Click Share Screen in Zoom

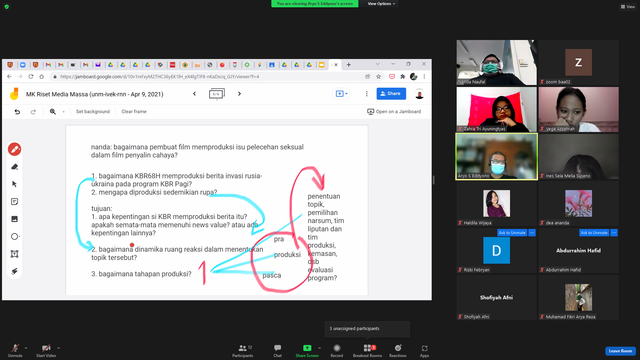coord(307,350)
